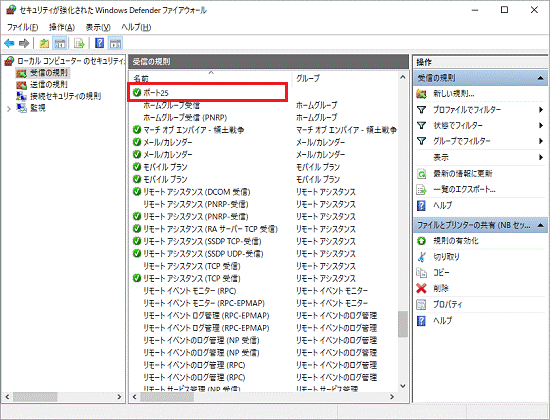Select マーチ オブ エンパイア - 領土戦争 rule
Screen dimensions: 550x420
(x=194, y=130)
